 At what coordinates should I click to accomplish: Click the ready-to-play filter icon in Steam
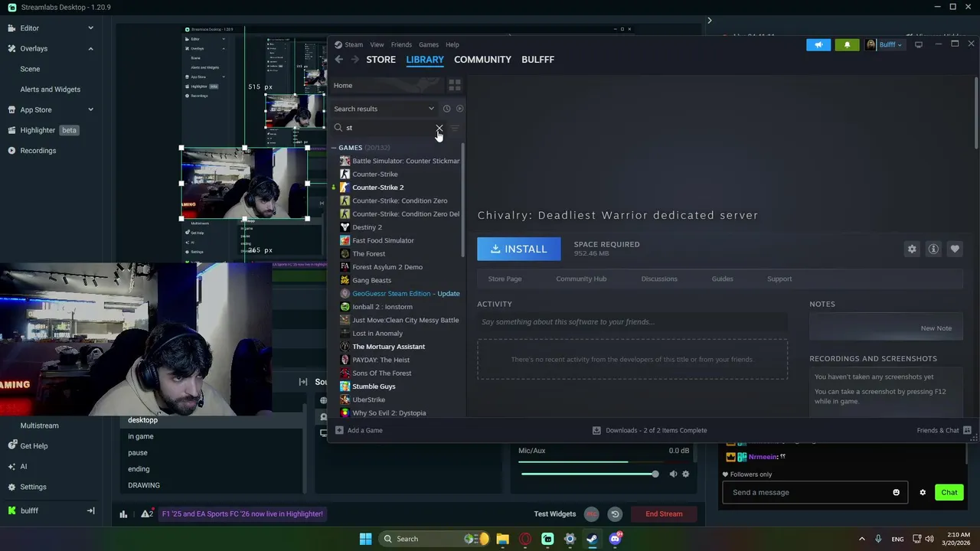pos(459,109)
